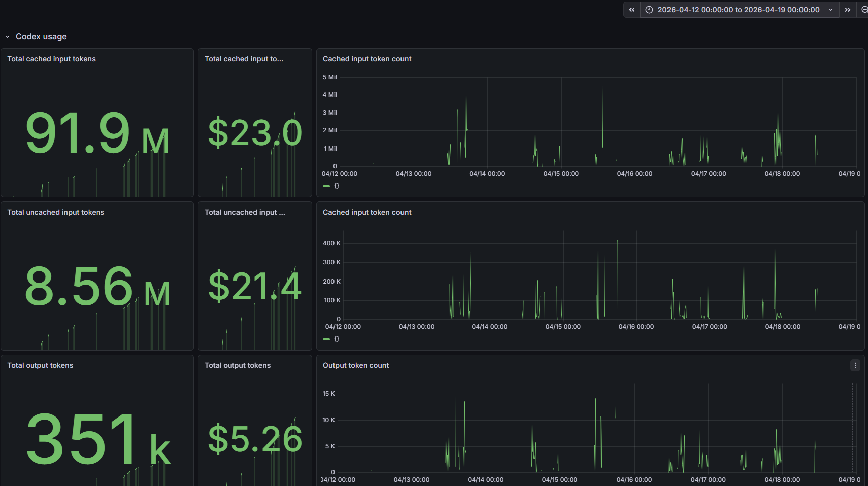Screen dimensions: 868x486
Task: Click the $21.4 uncached cost value
Action: [x=255, y=287]
